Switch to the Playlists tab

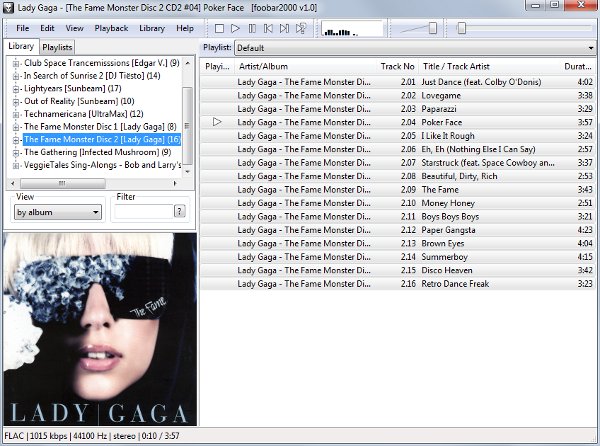point(57,47)
